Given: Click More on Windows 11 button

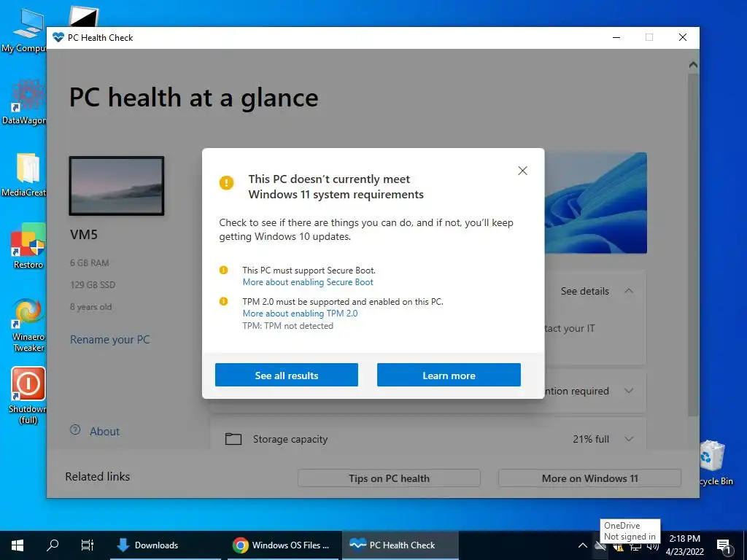Looking at the screenshot, I should tap(589, 478).
